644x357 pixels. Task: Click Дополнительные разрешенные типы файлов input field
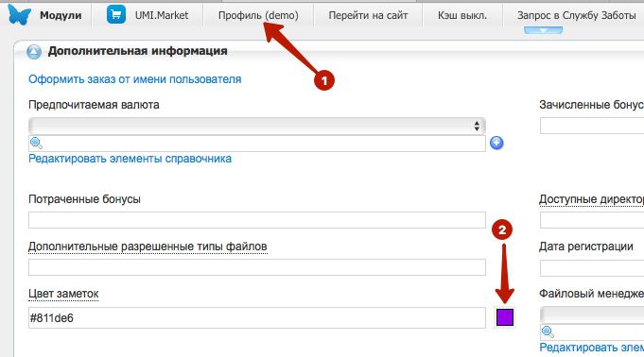coord(257,267)
